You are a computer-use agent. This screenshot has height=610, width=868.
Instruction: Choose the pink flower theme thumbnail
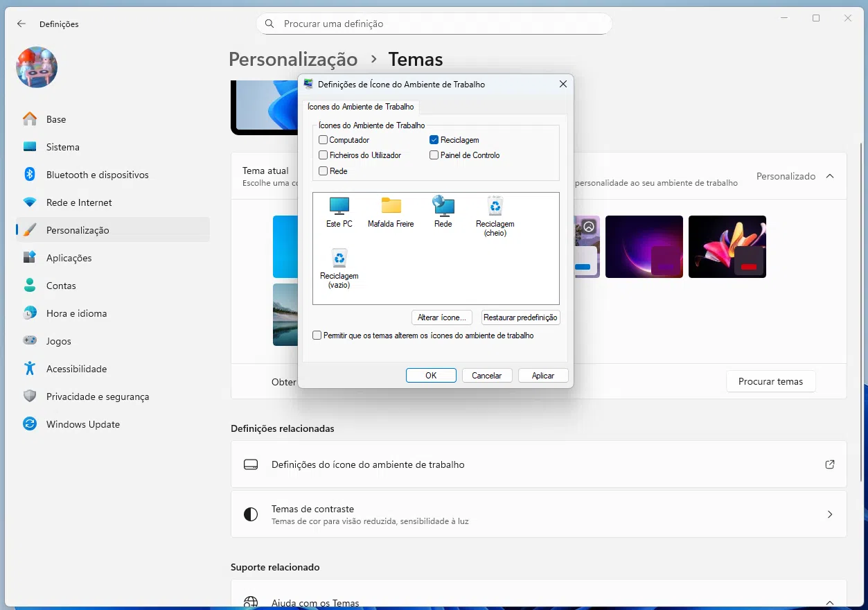pos(727,247)
